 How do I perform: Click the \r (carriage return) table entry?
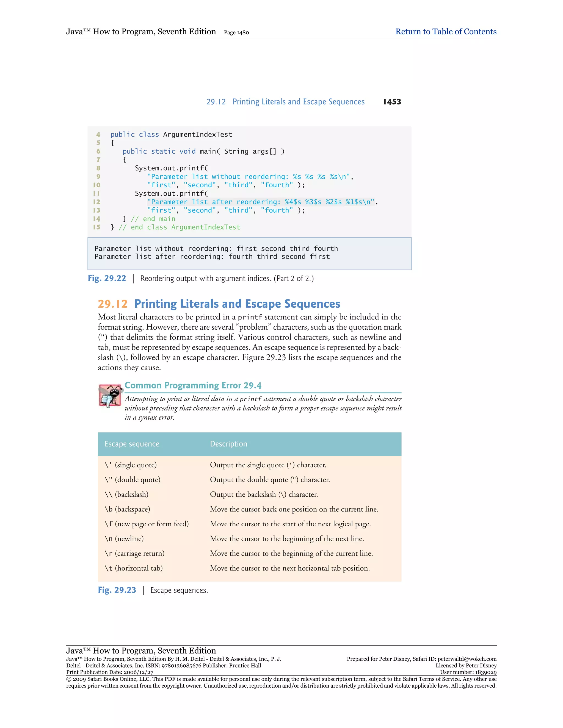click(134, 553)
